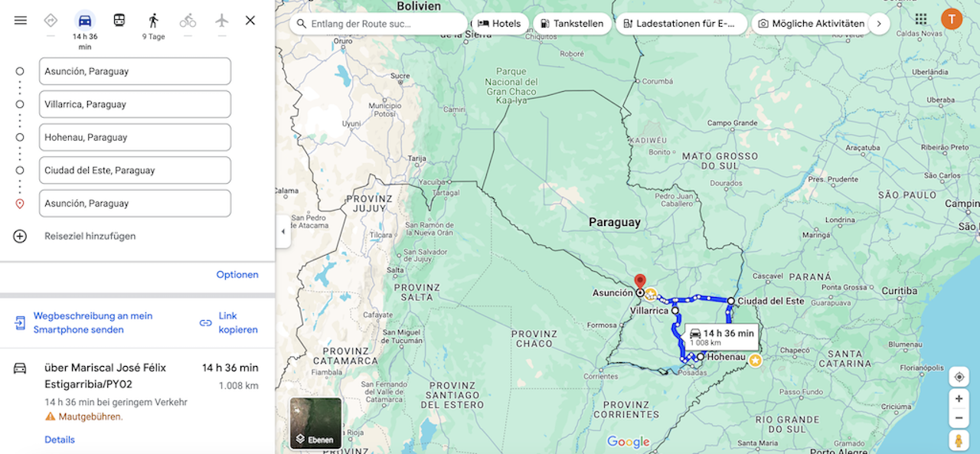Open route Details link
980x454 pixels.
click(60, 439)
